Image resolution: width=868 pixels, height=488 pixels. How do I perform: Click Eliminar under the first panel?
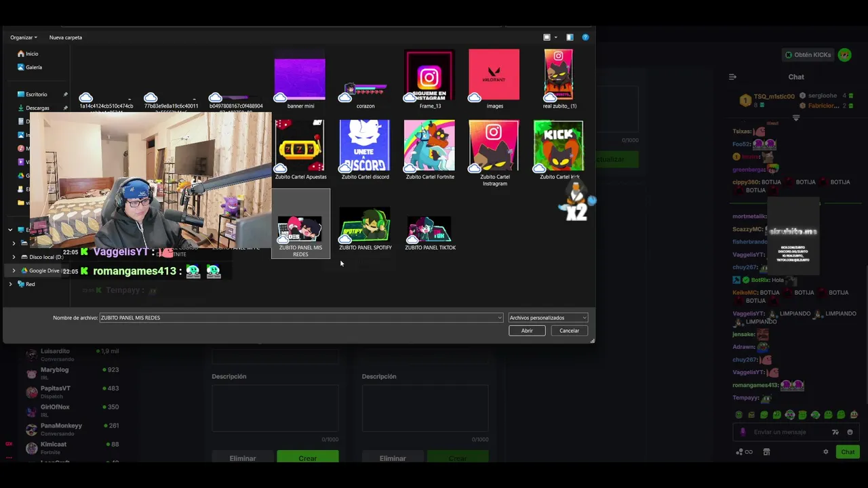(242, 458)
